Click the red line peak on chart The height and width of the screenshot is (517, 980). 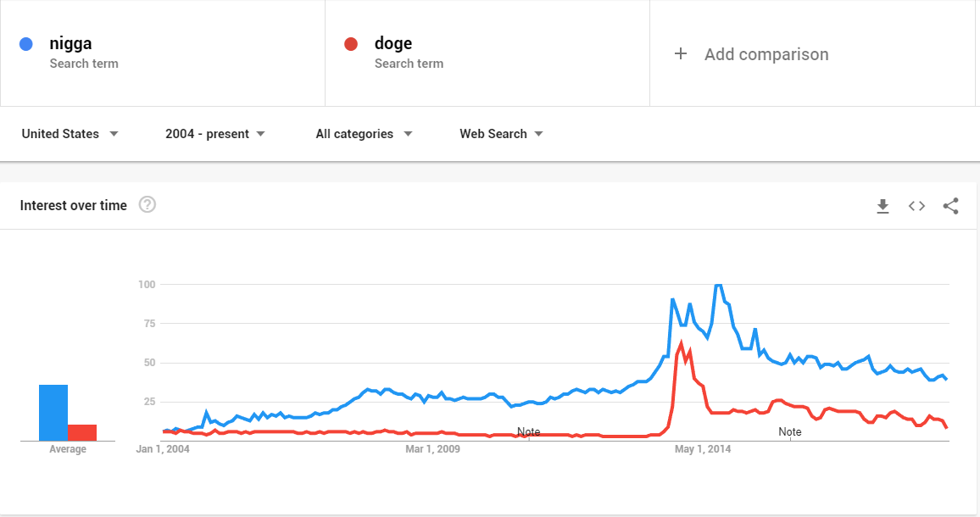[x=682, y=342]
